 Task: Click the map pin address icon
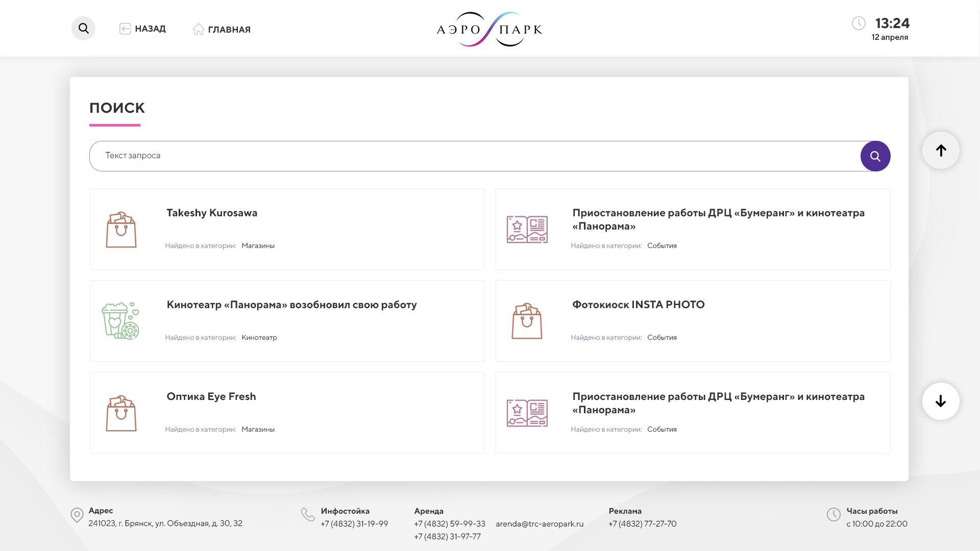coord(77,515)
